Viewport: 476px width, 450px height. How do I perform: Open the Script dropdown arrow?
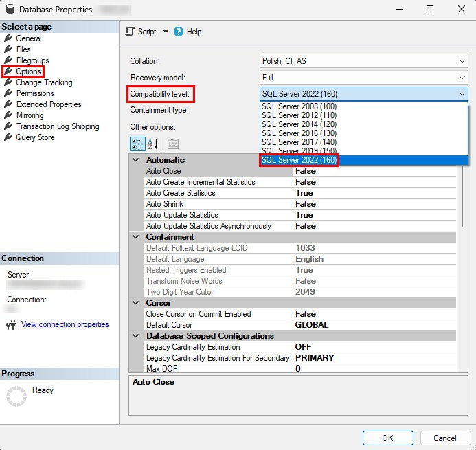pyautogui.click(x=166, y=32)
